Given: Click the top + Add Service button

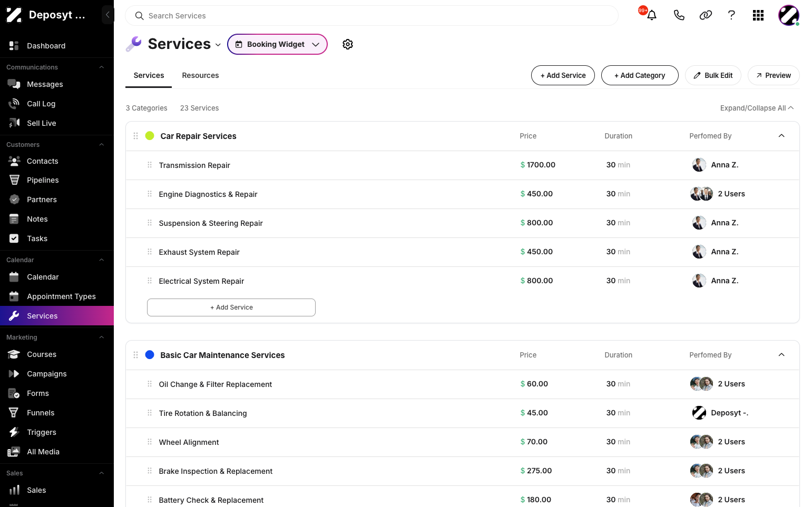Looking at the screenshot, I should [563, 75].
